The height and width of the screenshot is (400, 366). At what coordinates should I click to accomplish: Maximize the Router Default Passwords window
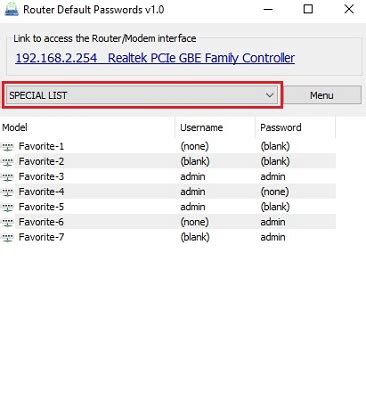pyautogui.click(x=308, y=9)
